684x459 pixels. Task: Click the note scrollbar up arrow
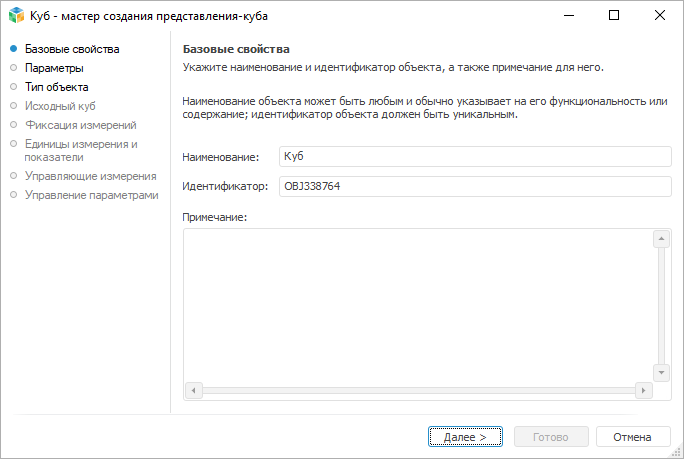pos(660,239)
